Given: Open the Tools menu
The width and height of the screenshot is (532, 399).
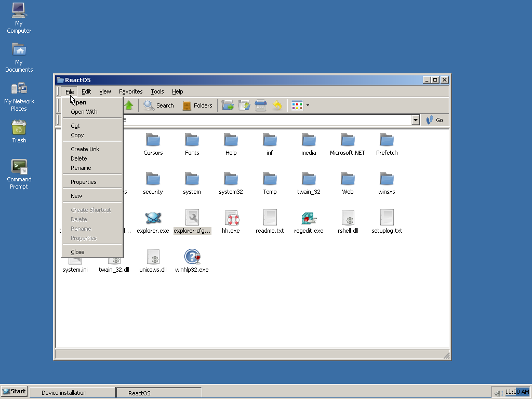Looking at the screenshot, I should (157, 91).
